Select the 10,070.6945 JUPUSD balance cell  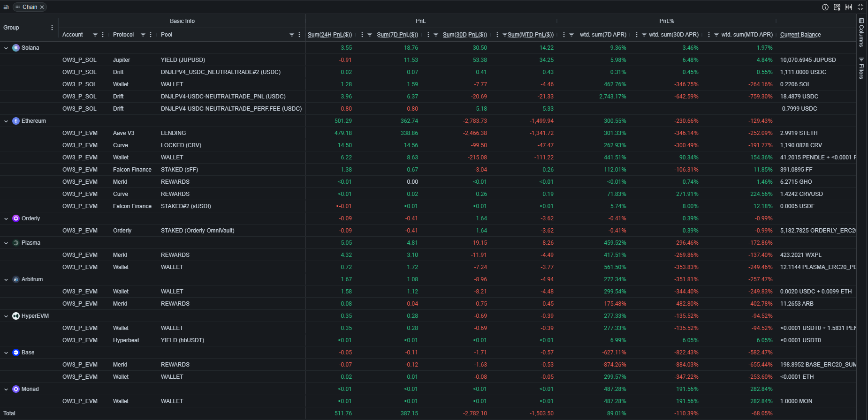(808, 60)
